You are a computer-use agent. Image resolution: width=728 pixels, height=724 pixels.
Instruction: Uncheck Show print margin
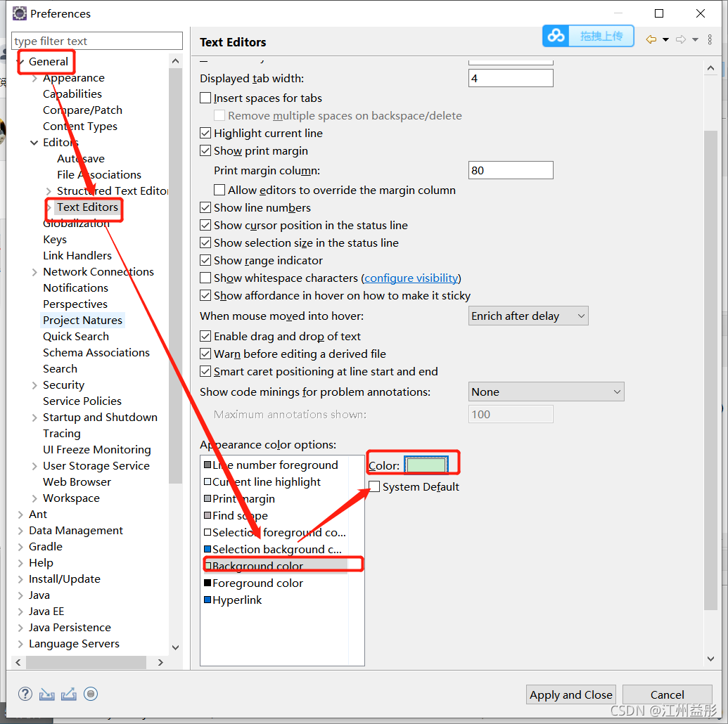205,151
